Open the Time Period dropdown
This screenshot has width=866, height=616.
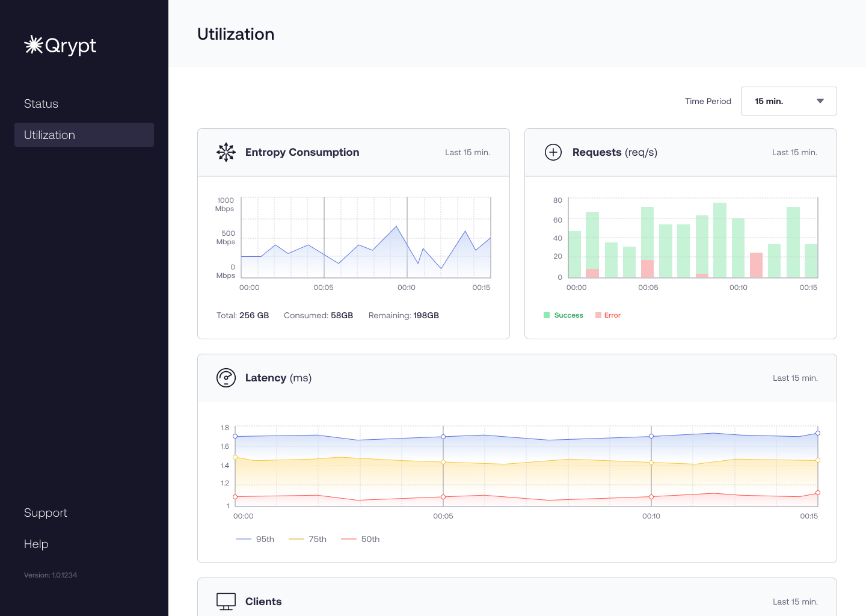pyautogui.click(x=788, y=101)
